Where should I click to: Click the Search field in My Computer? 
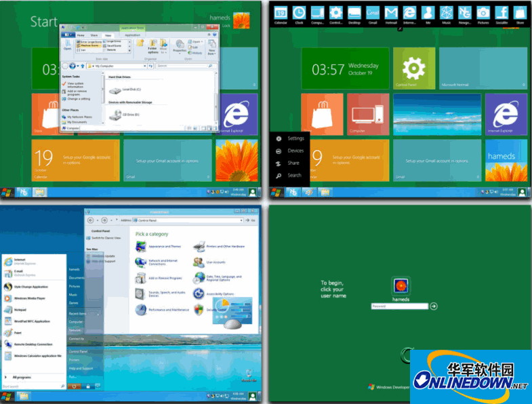184,66
